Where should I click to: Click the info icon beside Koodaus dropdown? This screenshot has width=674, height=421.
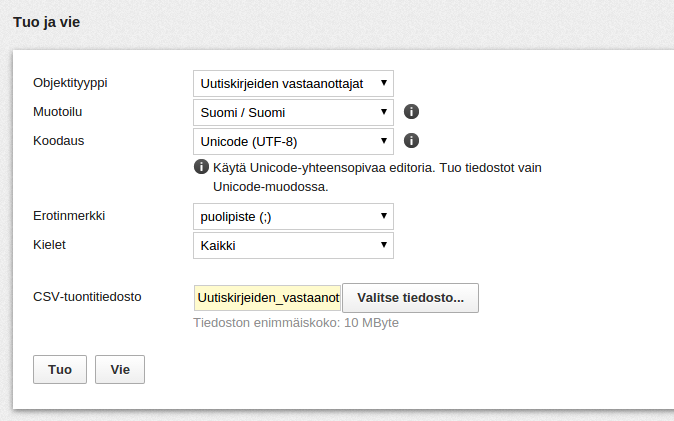(x=411, y=141)
